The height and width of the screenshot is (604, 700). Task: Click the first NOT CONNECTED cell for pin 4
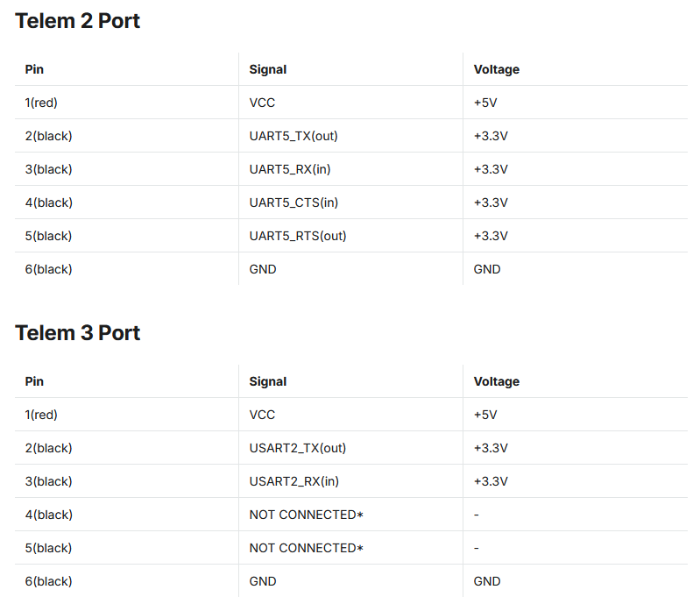[x=306, y=515]
